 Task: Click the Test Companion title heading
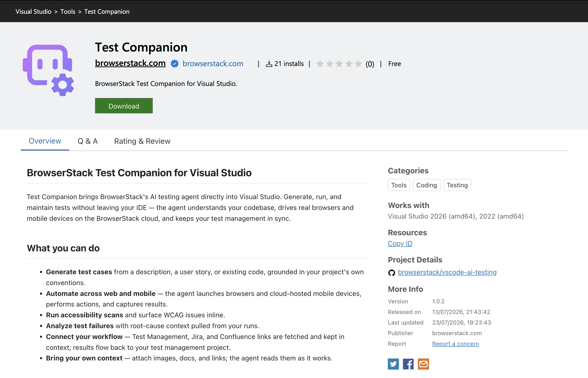[141, 47]
